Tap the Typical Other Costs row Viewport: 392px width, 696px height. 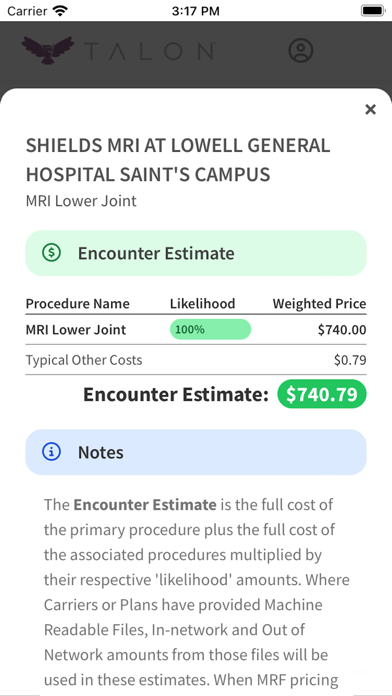click(196, 360)
